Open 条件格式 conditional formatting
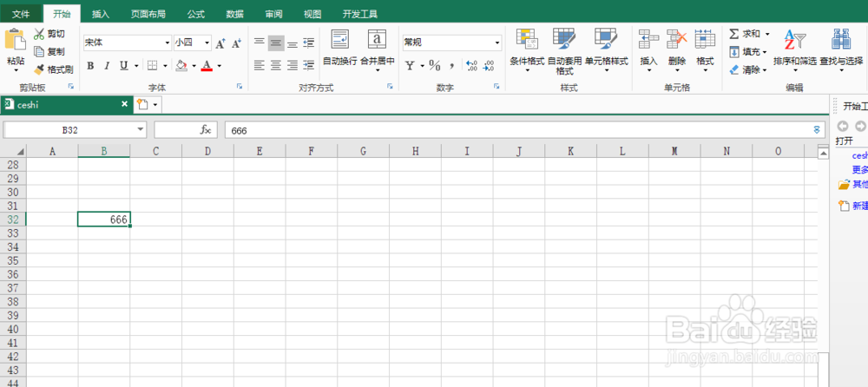868x387 pixels. (527, 51)
